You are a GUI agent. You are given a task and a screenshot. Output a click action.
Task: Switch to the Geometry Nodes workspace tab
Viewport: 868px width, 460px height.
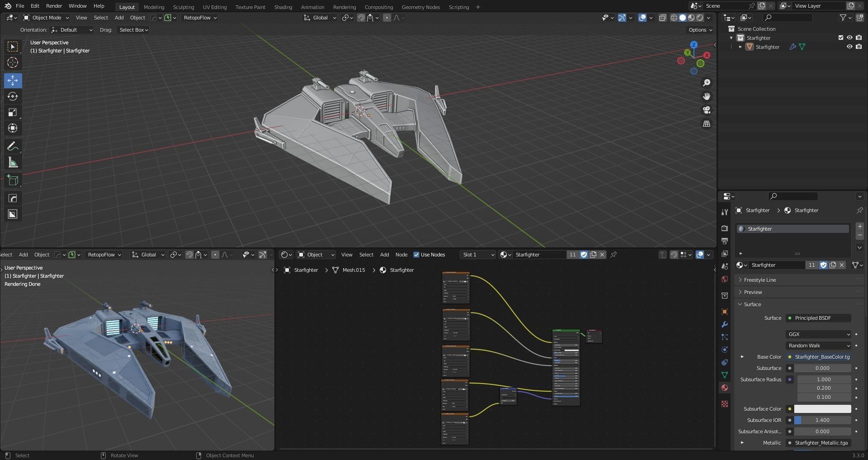(420, 7)
